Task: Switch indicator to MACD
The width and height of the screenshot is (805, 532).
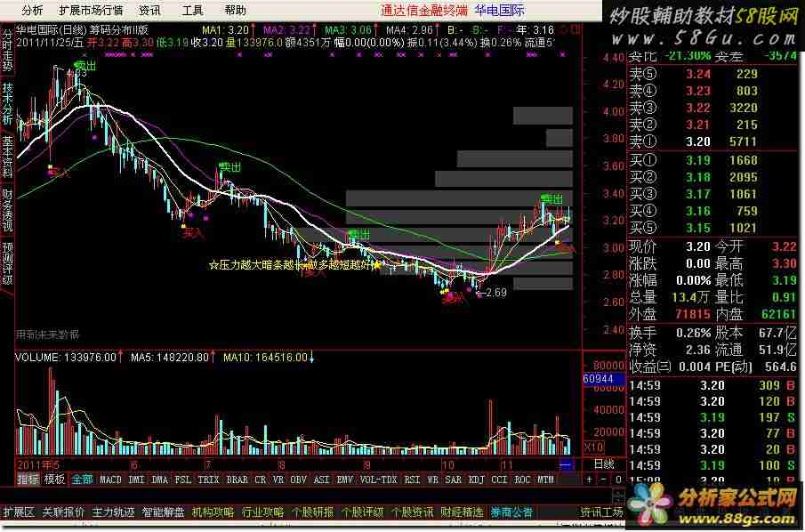Action: [110, 480]
